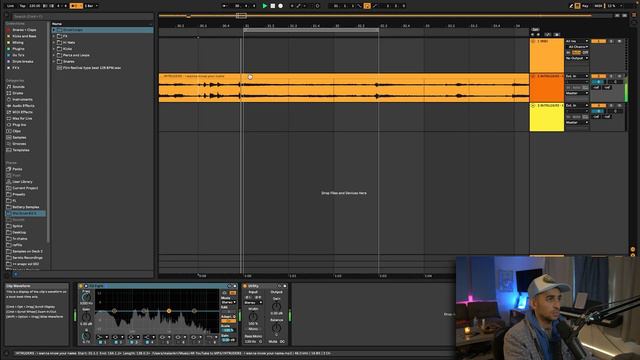640x360 pixels.
Task: Toggle the Utility Mono switch
Action: pos(253,329)
